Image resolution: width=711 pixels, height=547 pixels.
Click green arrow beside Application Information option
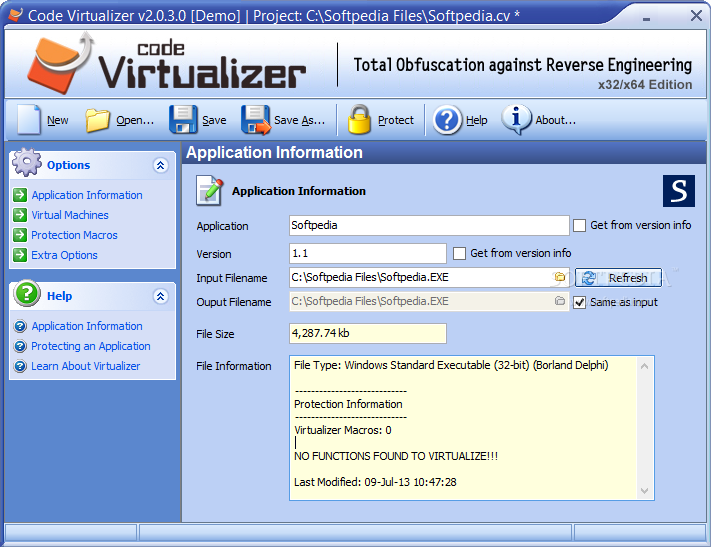click(x=20, y=195)
